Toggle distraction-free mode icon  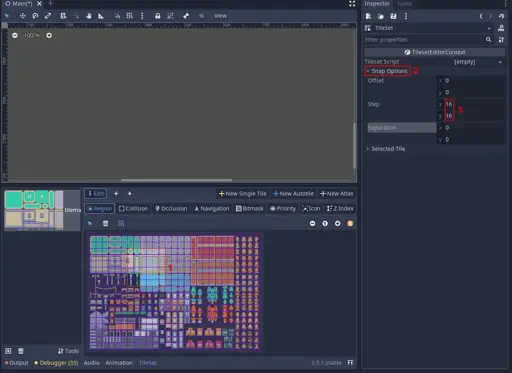click(352, 4)
